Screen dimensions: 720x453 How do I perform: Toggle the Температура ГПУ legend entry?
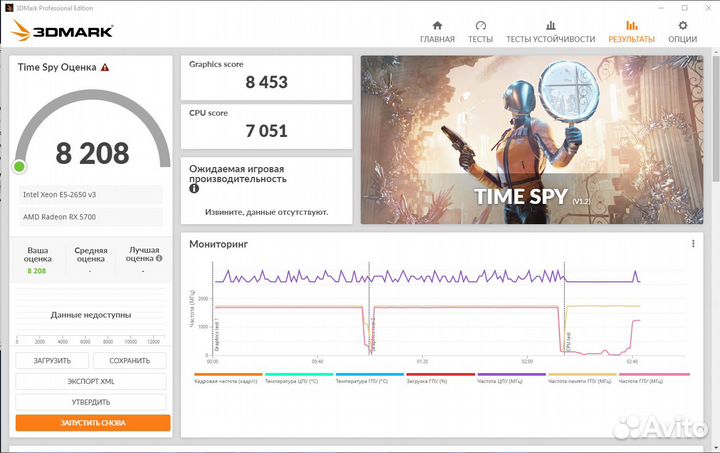tap(369, 379)
